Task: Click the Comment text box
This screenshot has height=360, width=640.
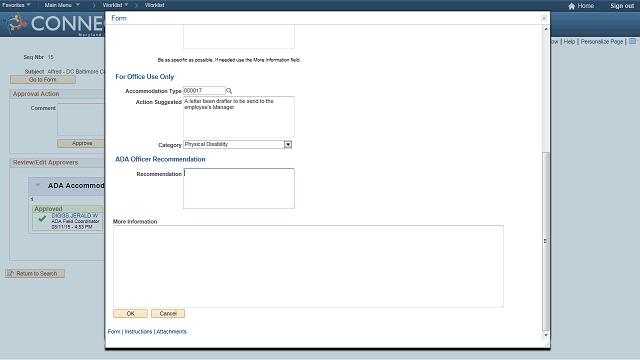Action: 81,120
